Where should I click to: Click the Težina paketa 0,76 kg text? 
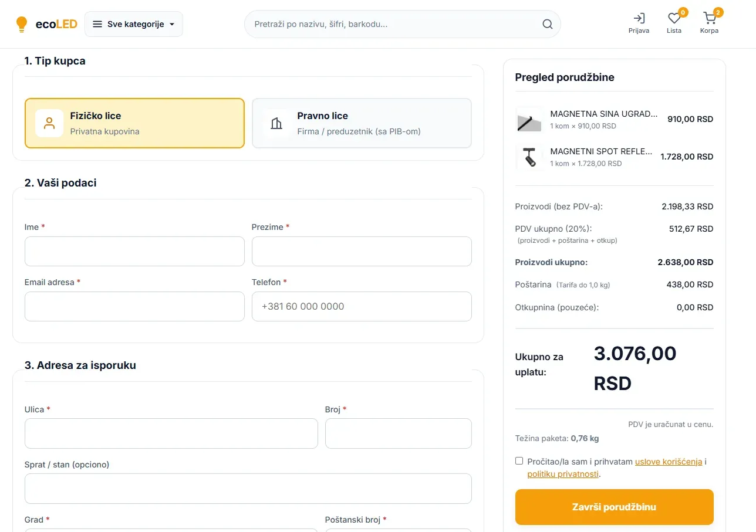[x=557, y=438]
